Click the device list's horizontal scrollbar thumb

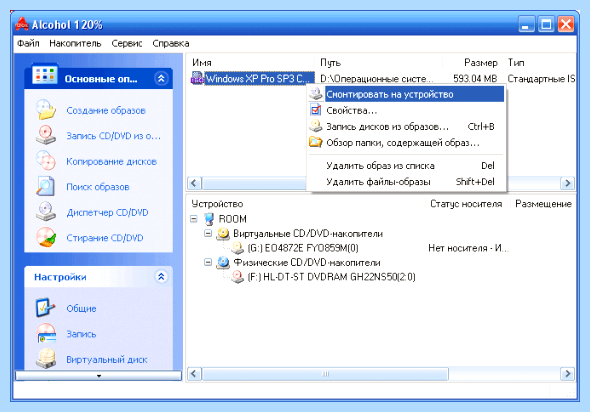point(325,374)
